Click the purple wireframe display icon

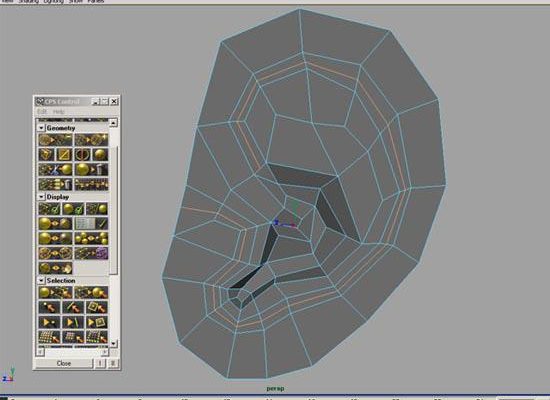tap(92, 253)
